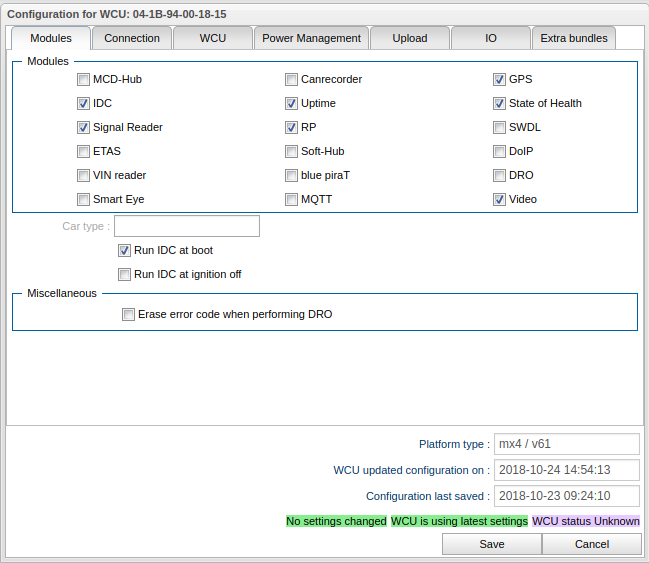Image resolution: width=649 pixels, height=563 pixels.
Task: Switch to the Connection tab
Action: [132, 38]
